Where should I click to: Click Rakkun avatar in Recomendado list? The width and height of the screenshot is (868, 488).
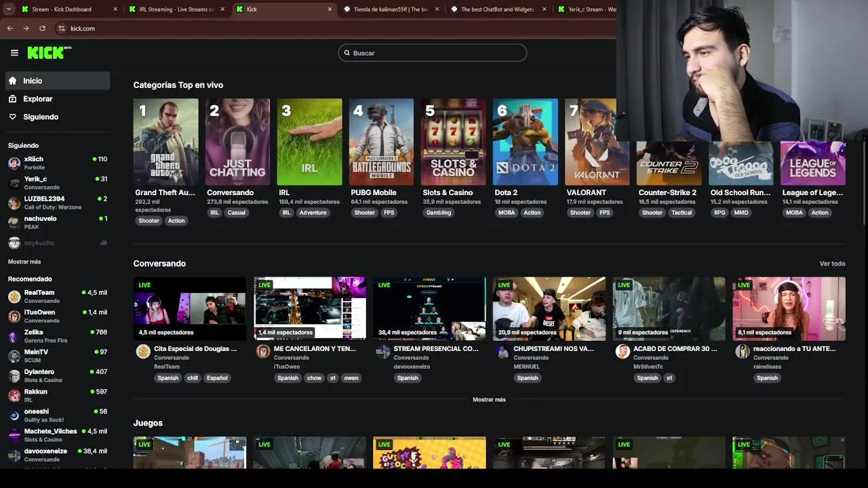tap(14, 395)
